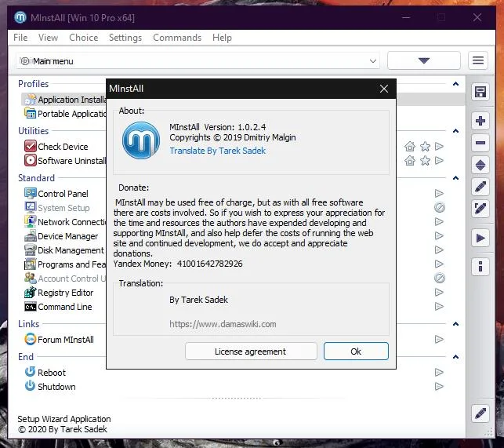
Task: Click the dotted splitter handle above footer
Action: (236, 398)
